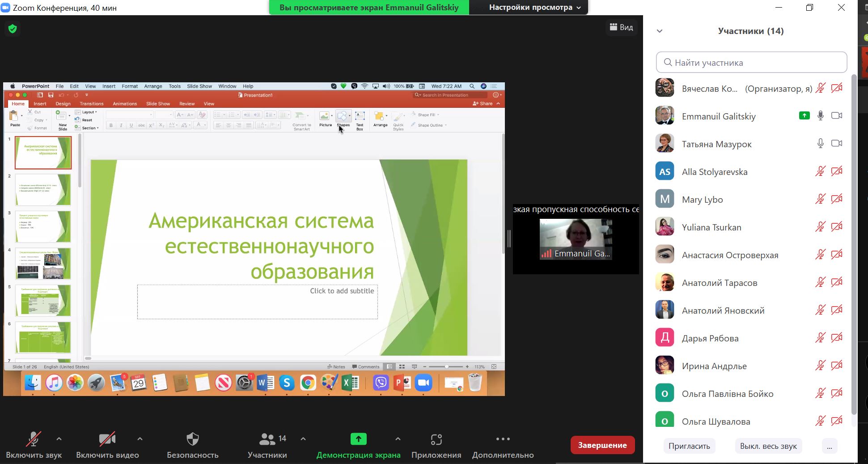Open the More options ellipsis in toolbar

[x=503, y=439]
